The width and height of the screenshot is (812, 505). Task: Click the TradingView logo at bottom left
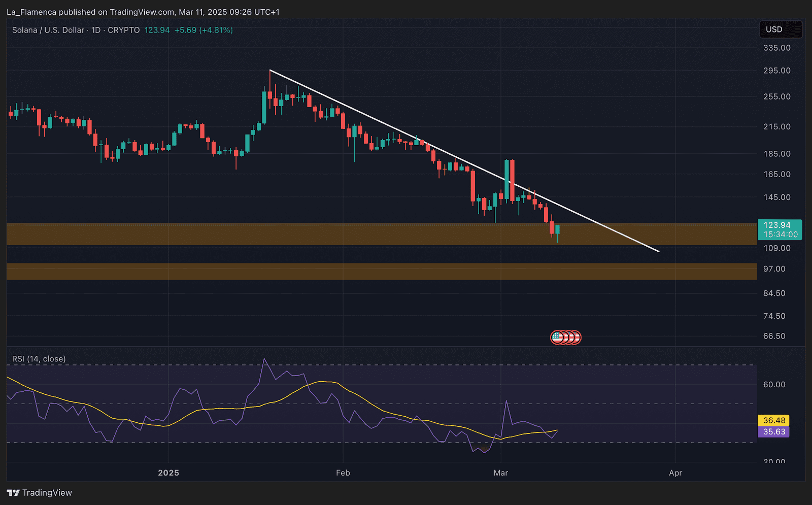click(40, 493)
